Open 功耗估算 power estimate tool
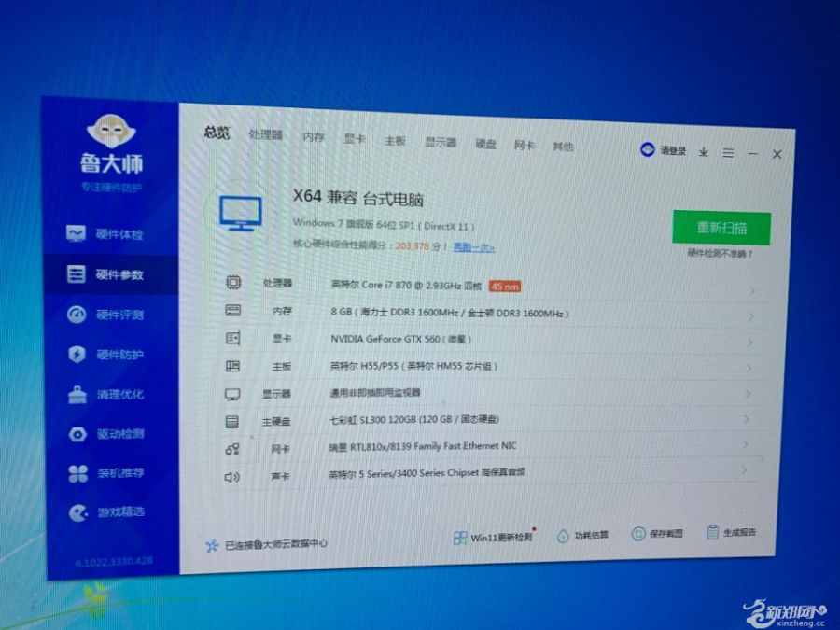 [x=582, y=535]
